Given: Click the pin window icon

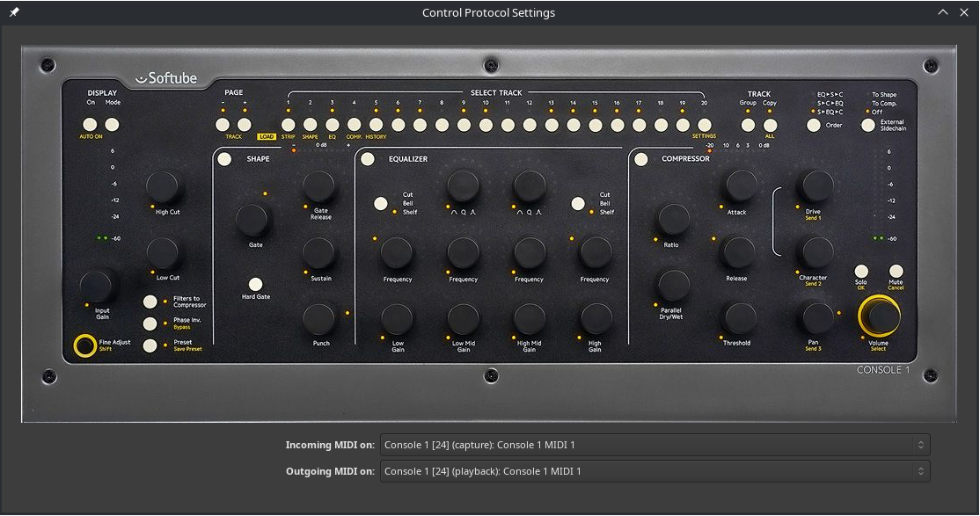Looking at the screenshot, I should tap(14, 12).
